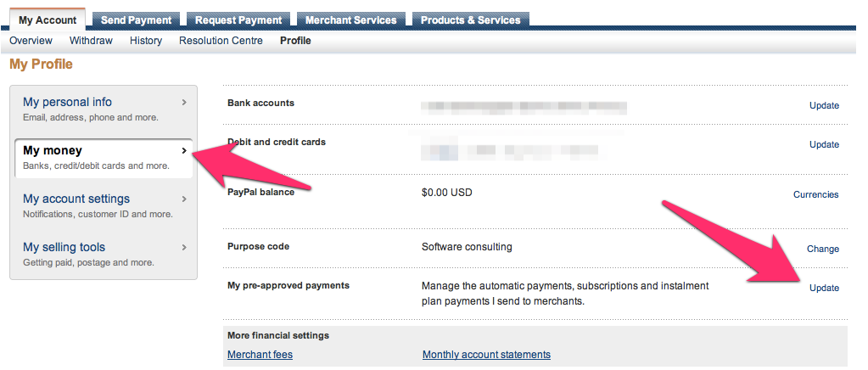
Task: Switch to the Request Payment tab
Action: coord(238,20)
